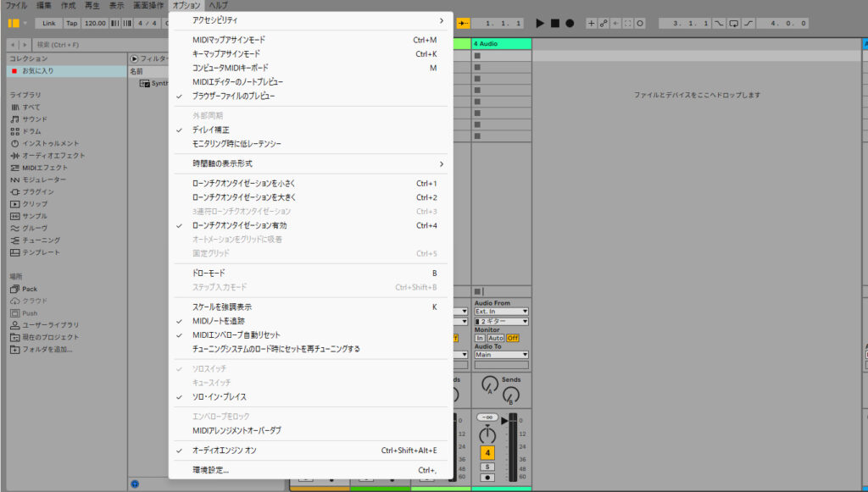Screen dimensions: 868x492
Task: Solo track 4 with the S button
Action: 487,467
